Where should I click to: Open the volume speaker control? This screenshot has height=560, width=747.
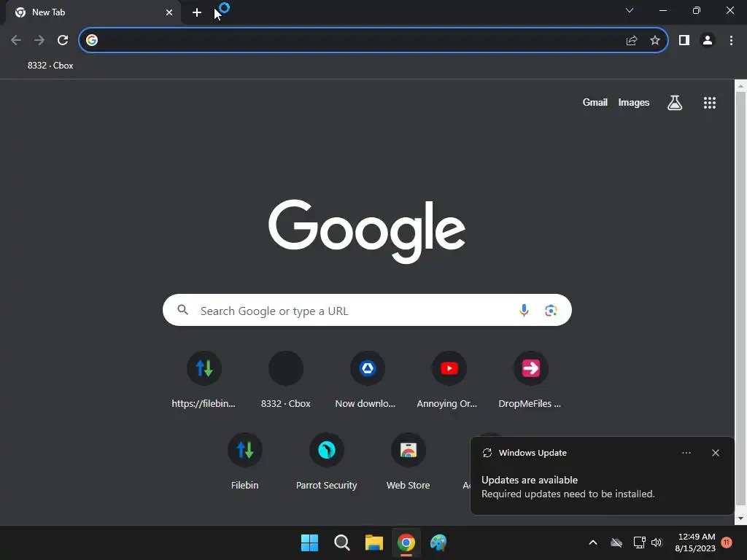click(657, 542)
